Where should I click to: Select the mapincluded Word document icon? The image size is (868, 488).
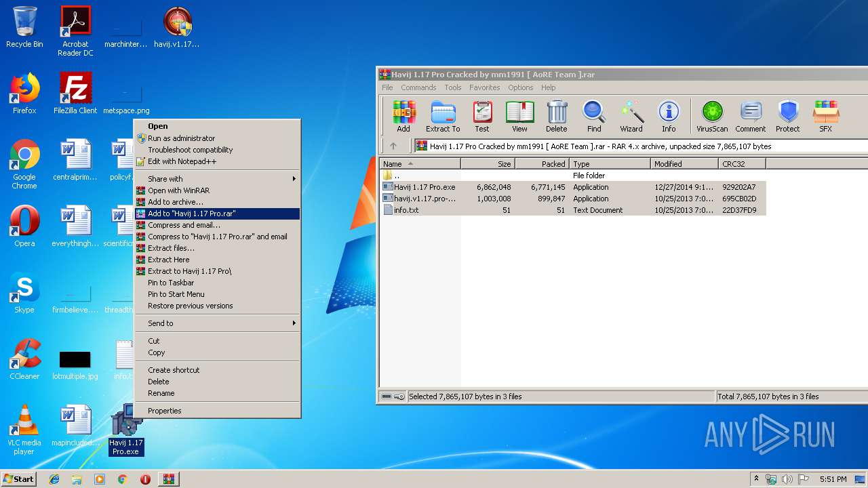[x=75, y=426]
